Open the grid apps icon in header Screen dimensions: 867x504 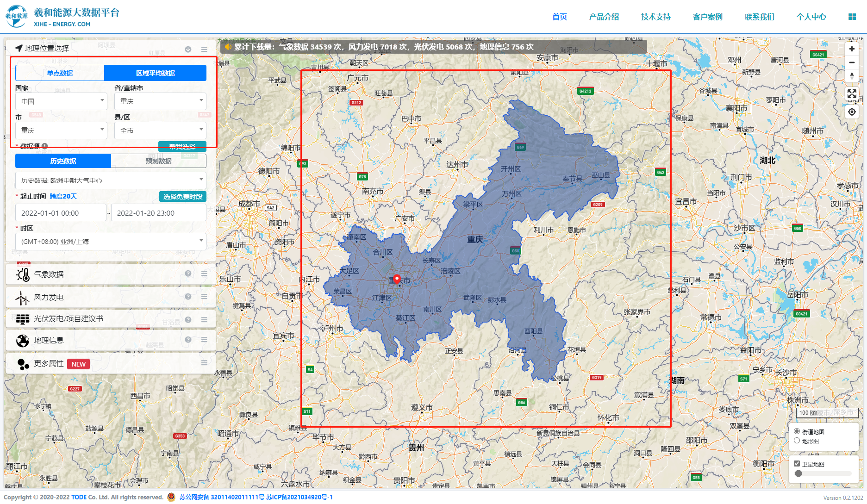pos(852,17)
